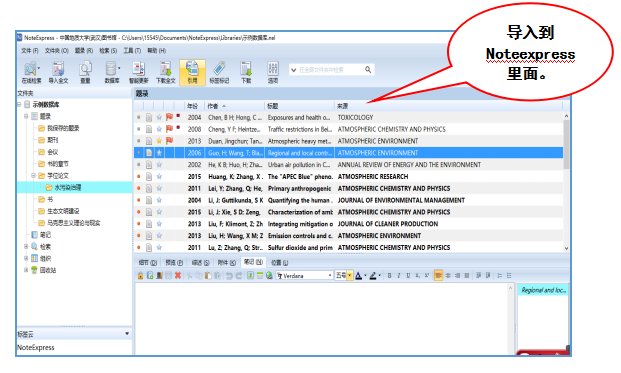
Task: Toggle star on the 2015 Huang, K row
Action: click(159, 177)
